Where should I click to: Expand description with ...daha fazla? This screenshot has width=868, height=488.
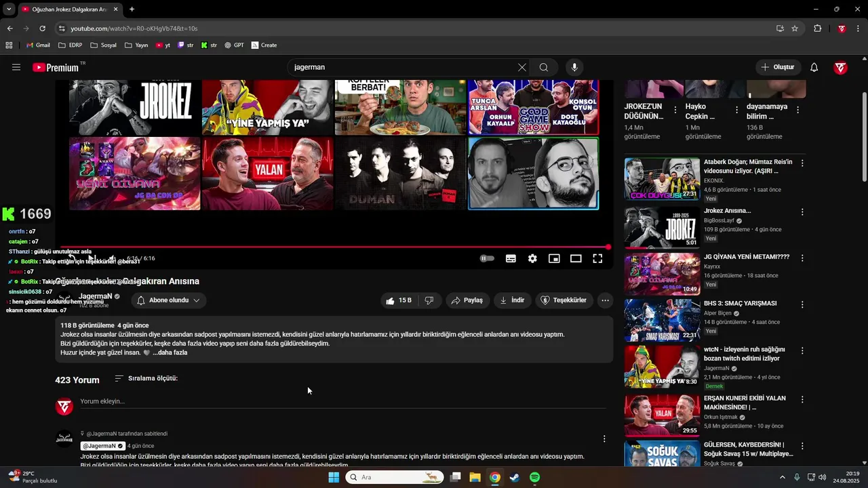coord(170,352)
